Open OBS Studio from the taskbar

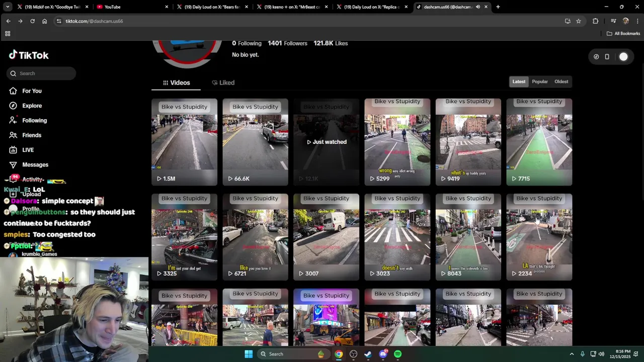[x=354, y=354]
